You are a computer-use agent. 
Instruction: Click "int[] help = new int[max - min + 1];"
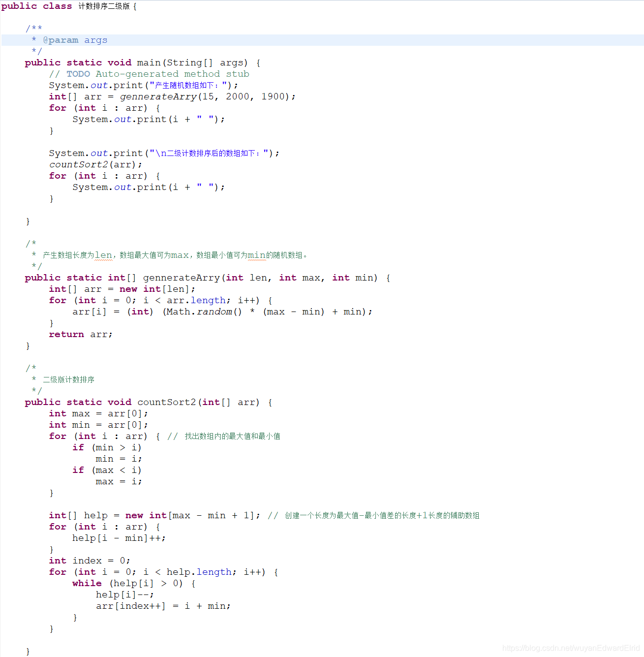coord(154,515)
